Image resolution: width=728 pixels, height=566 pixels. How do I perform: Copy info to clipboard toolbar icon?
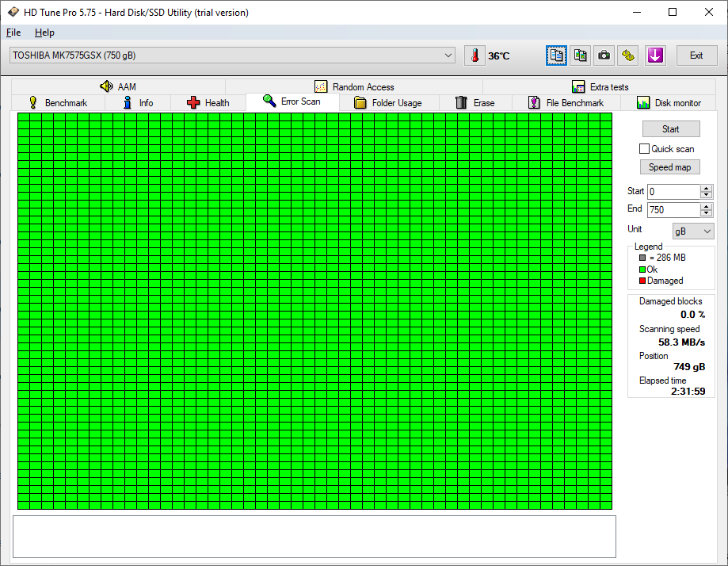coord(556,55)
